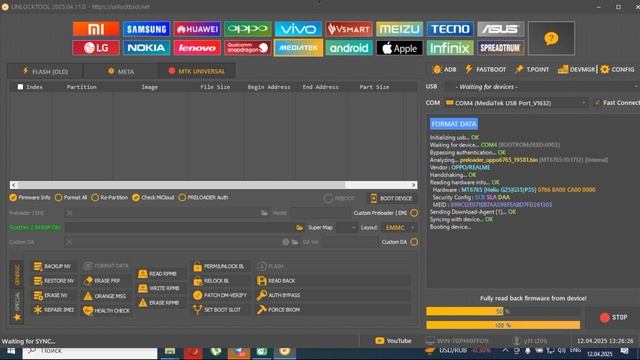Select the Meizu brand icon

point(400,29)
